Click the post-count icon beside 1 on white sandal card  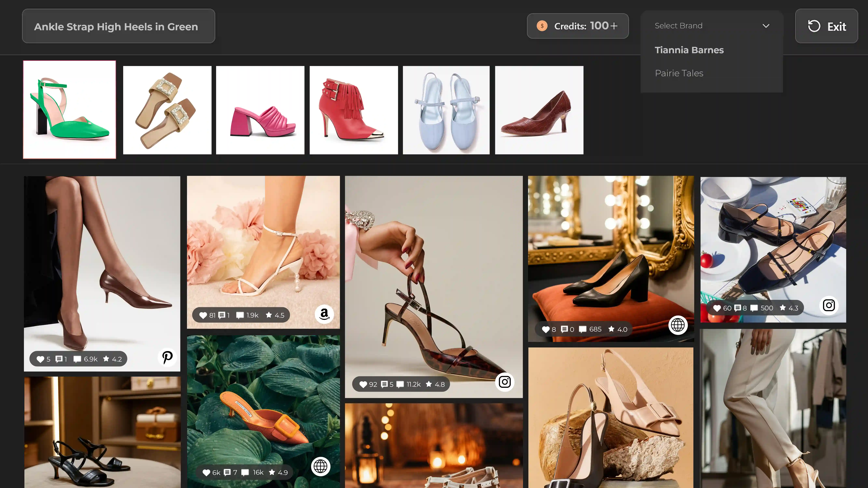point(222,315)
